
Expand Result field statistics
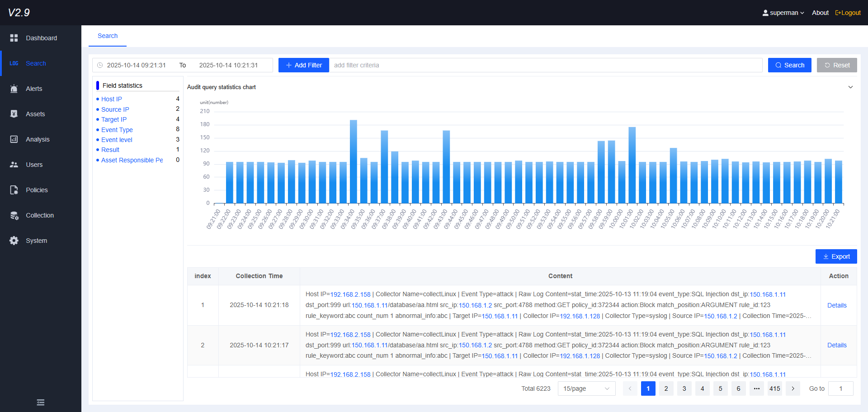[x=110, y=150]
